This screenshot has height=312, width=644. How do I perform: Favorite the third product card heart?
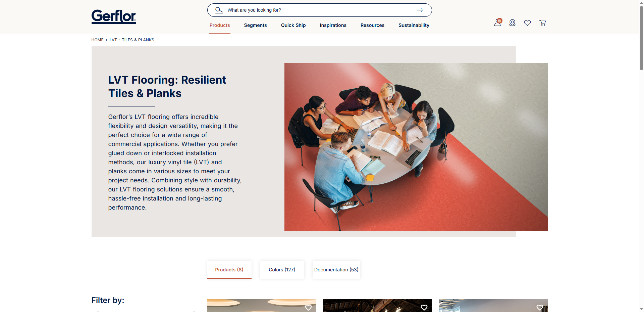[x=540, y=307]
